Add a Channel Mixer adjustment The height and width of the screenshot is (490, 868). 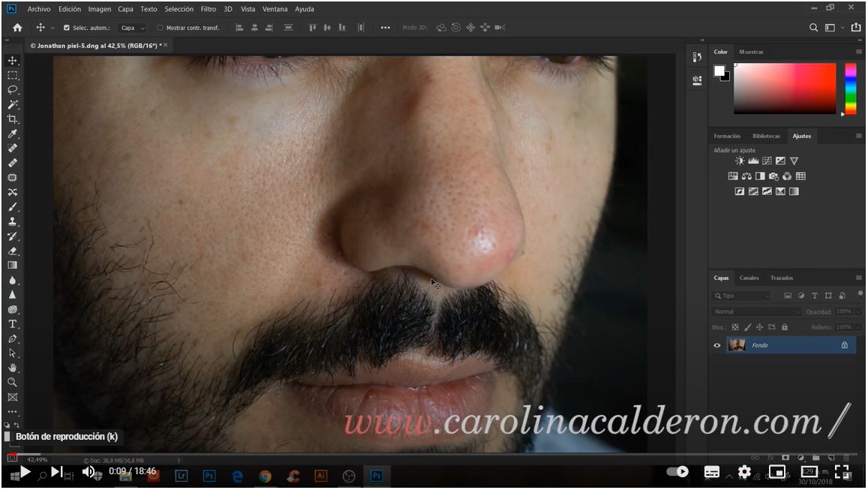(787, 176)
